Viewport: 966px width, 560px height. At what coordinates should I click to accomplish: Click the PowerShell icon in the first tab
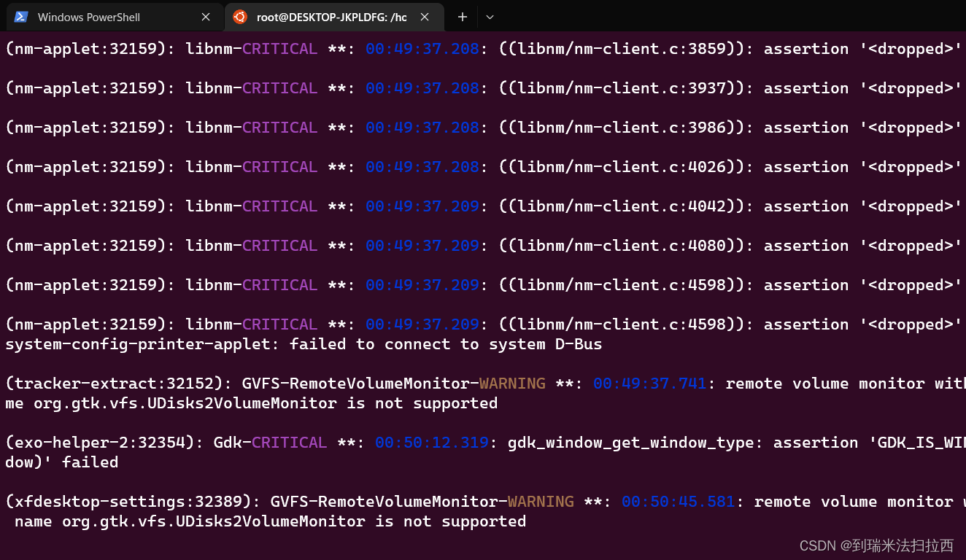pyautogui.click(x=21, y=17)
